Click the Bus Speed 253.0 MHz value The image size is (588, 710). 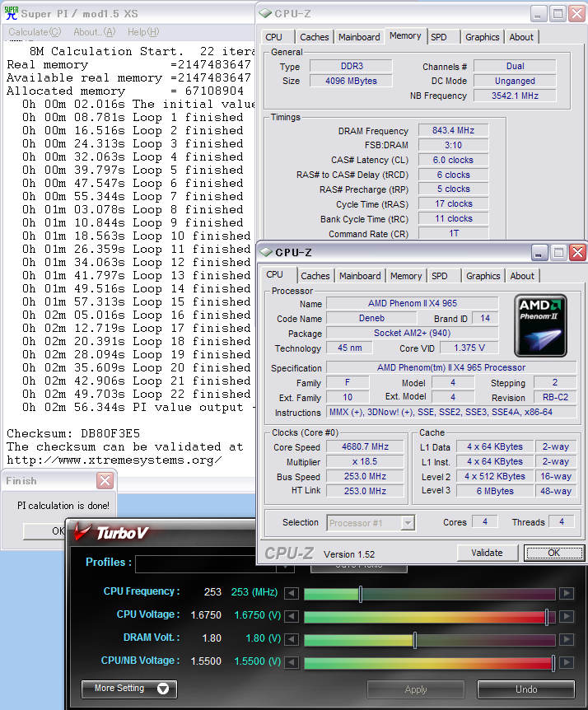365,476
